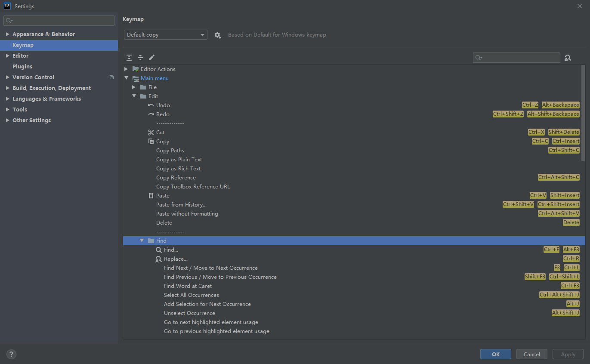Expand the Editor Actions tree node
Viewport: 590px width, 364px height.
point(126,69)
